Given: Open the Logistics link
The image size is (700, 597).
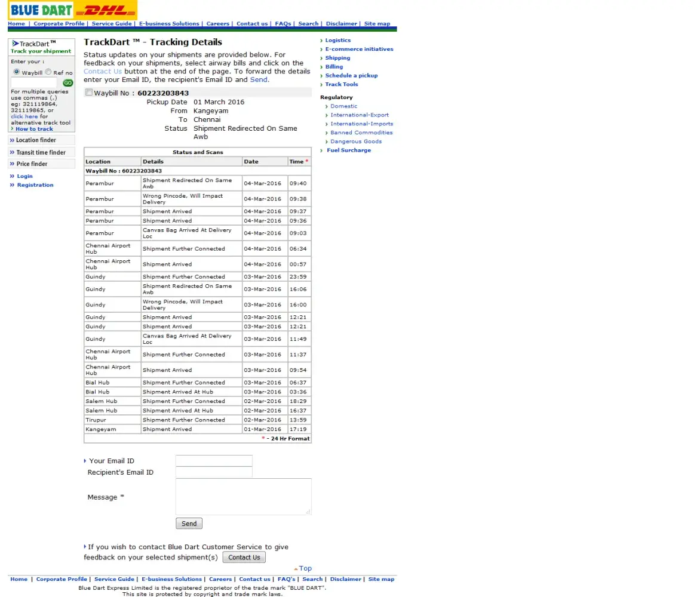Looking at the screenshot, I should pos(338,40).
